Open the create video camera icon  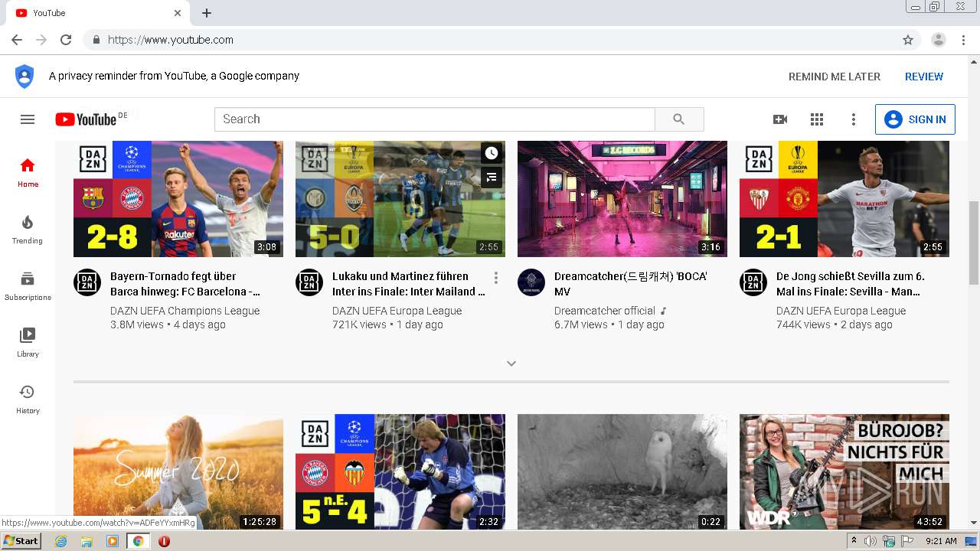(780, 119)
